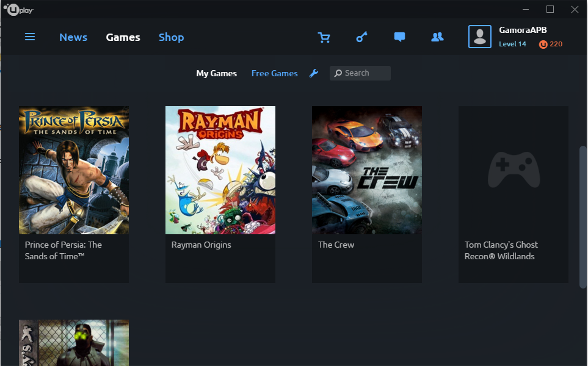This screenshot has height=366, width=588.
Task: Open Ghost Recon Wildlands placeholder cover
Action: (514, 170)
